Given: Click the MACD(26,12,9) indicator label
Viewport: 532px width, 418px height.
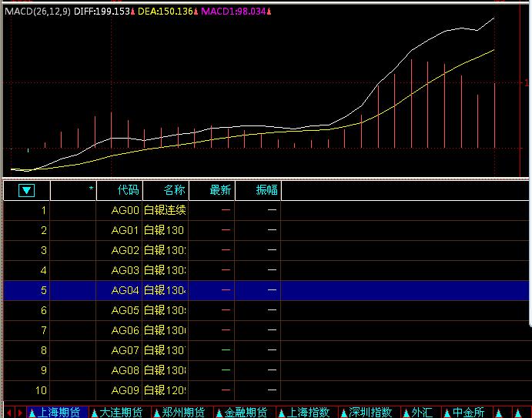Looking at the screenshot, I should 36,12.
